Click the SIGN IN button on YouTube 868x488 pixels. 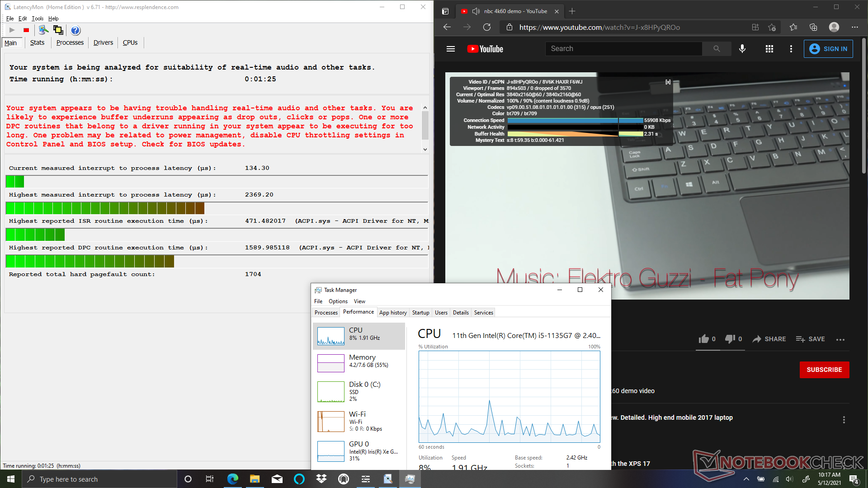tap(828, 49)
